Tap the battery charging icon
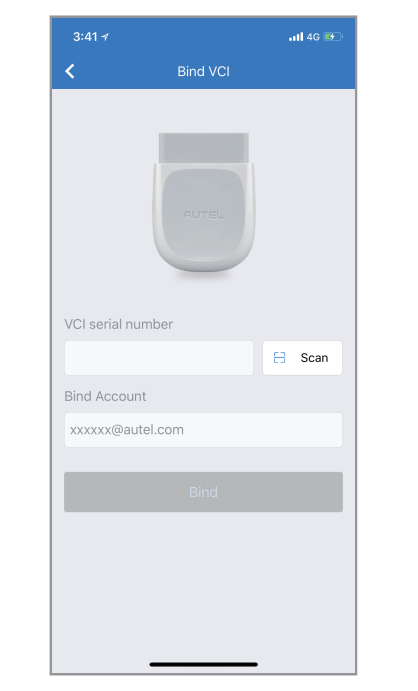The width and height of the screenshot is (418, 691). tap(333, 37)
